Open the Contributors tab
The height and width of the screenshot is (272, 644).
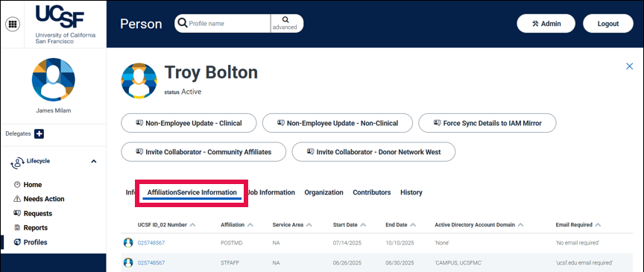(372, 192)
